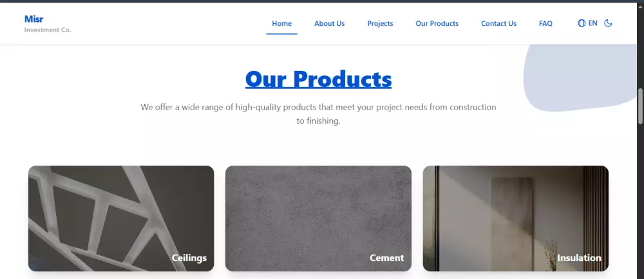Click the Insulation label text
The image size is (644, 279).
(579, 258)
